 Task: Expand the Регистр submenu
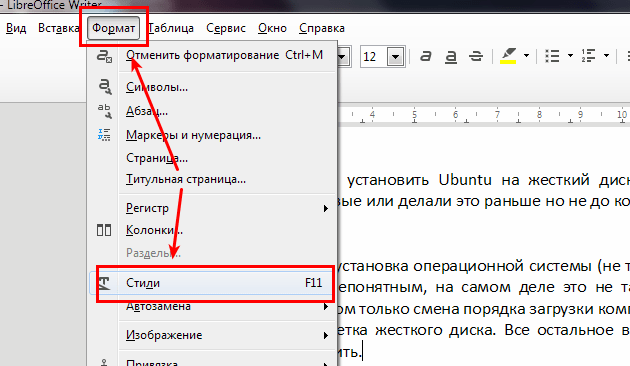pos(212,208)
